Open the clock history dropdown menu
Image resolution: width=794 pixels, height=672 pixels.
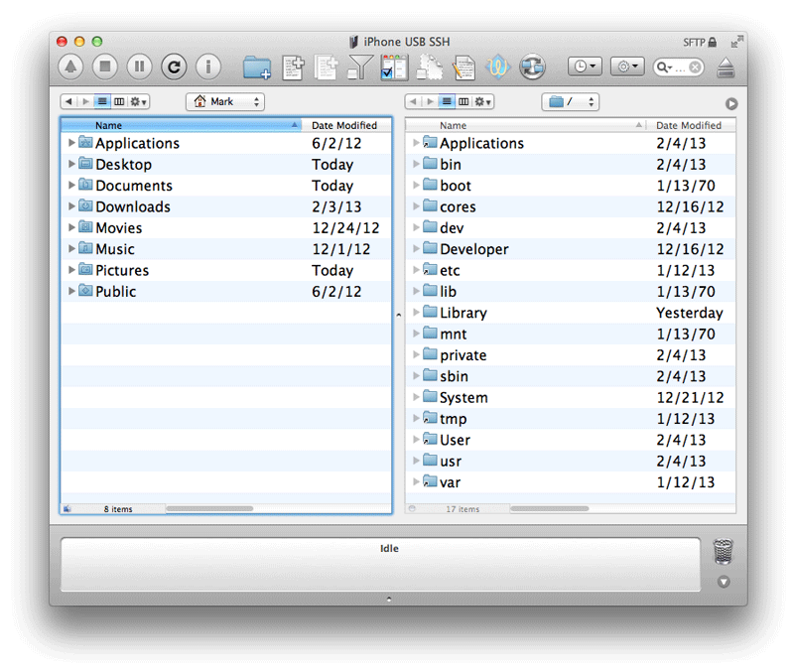click(584, 67)
